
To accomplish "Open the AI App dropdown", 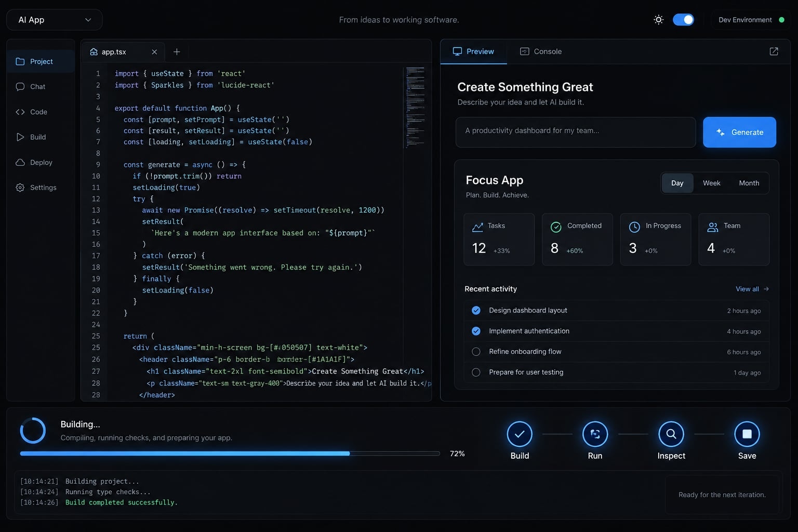I will tap(55, 20).
